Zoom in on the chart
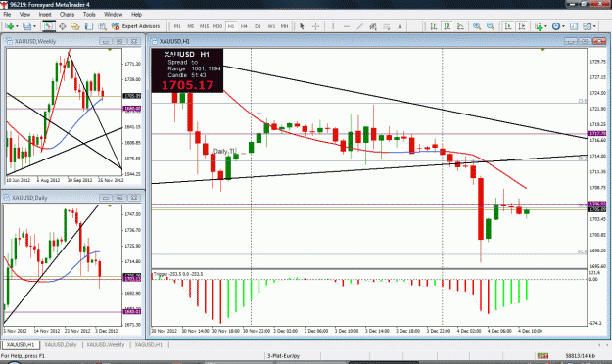612x364 pixels. coord(477,26)
